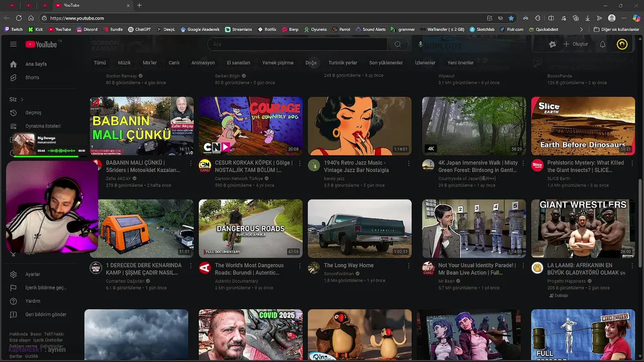Select the Canlı filter chip
The image size is (644, 362).
pyautogui.click(x=174, y=63)
